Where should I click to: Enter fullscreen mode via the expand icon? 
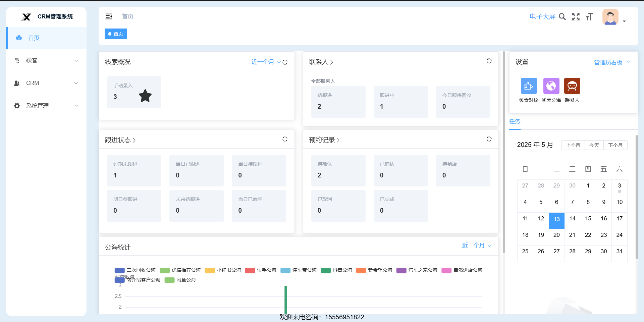576,17
